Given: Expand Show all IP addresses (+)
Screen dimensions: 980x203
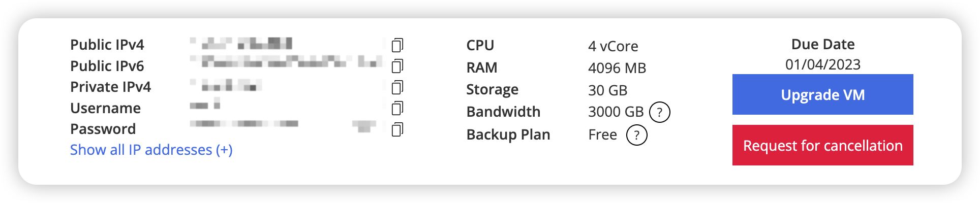Looking at the screenshot, I should coord(151,150).
